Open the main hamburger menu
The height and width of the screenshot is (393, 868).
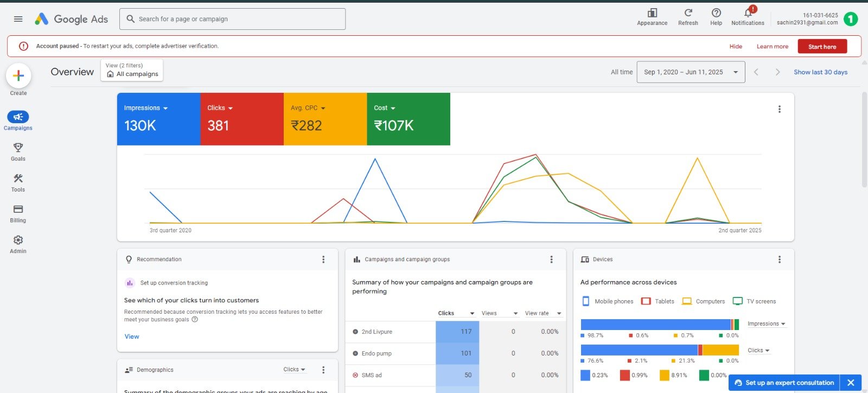[18, 19]
